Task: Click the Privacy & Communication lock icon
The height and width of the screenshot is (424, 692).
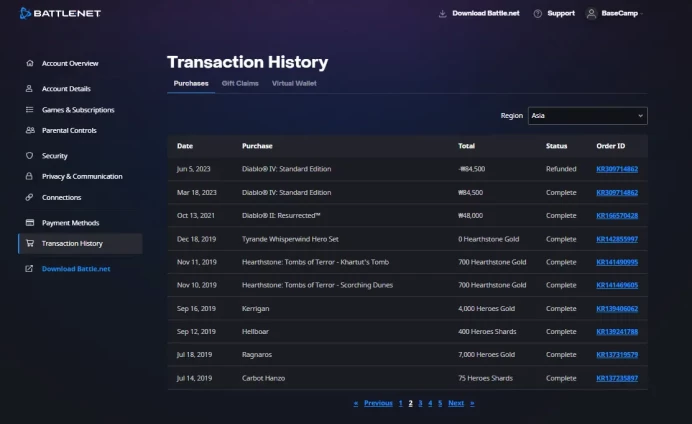Action: 29,176
